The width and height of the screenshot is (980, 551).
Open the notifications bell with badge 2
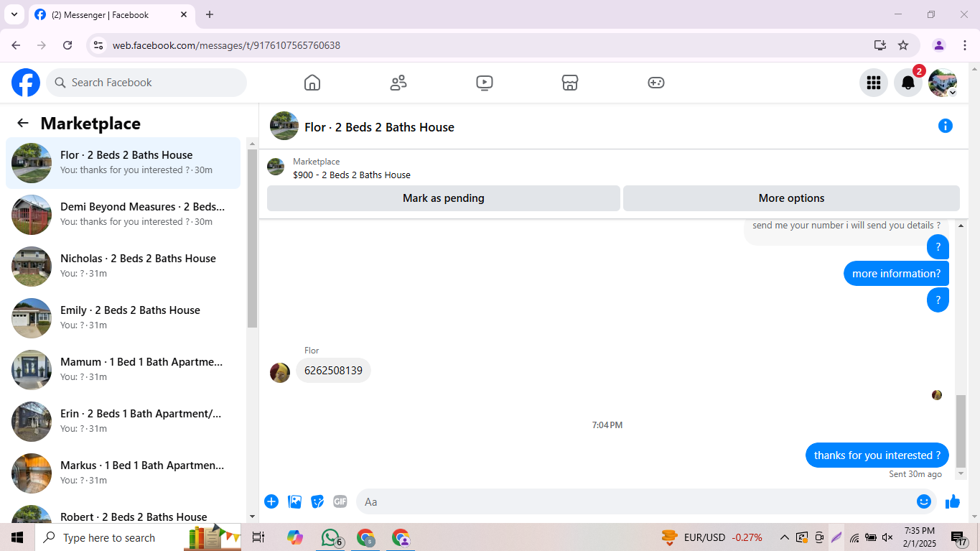click(x=908, y=83)
